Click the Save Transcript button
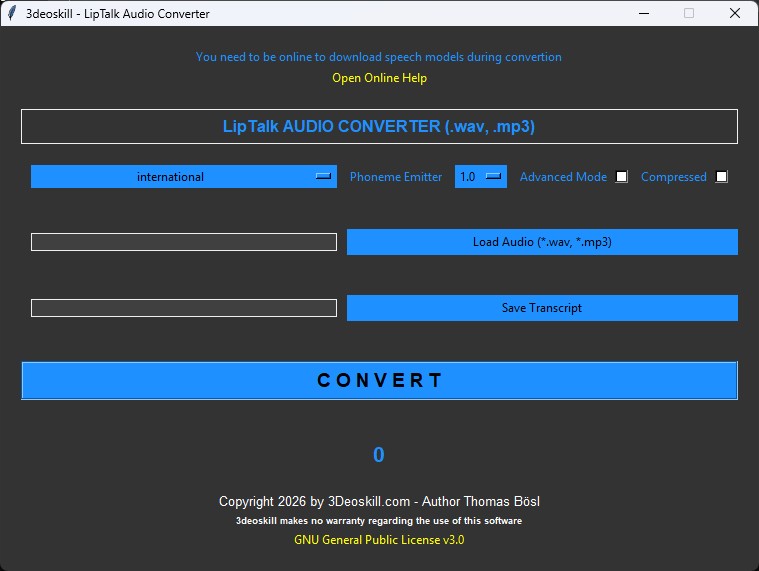 [x=542, y=308]
